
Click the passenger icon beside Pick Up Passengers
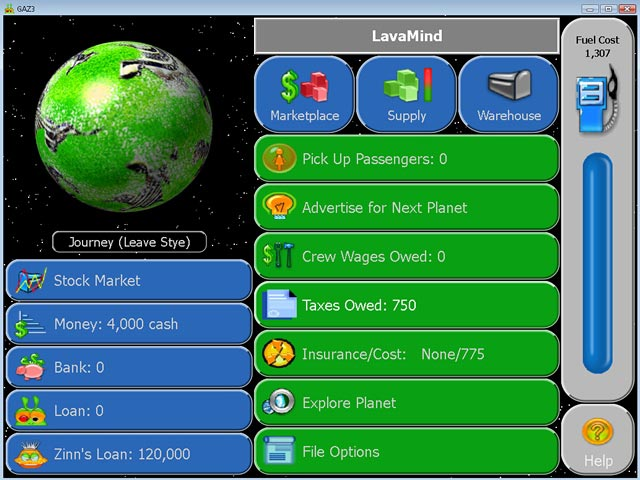point(279,158)
